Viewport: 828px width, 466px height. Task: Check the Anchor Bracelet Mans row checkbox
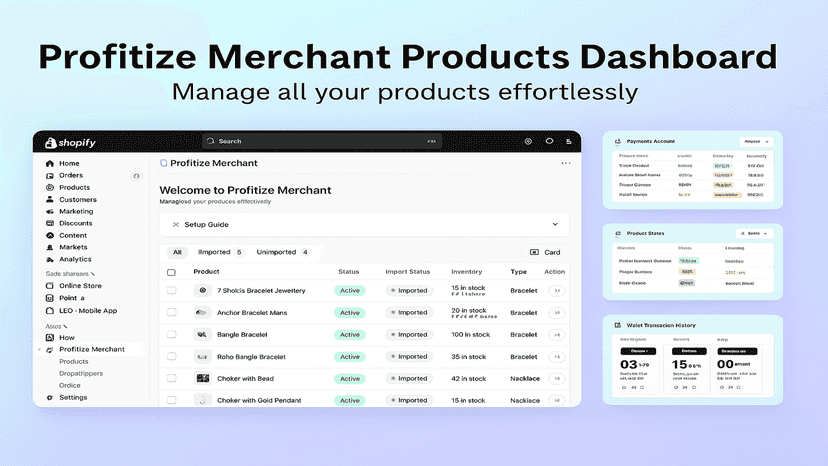172,313
